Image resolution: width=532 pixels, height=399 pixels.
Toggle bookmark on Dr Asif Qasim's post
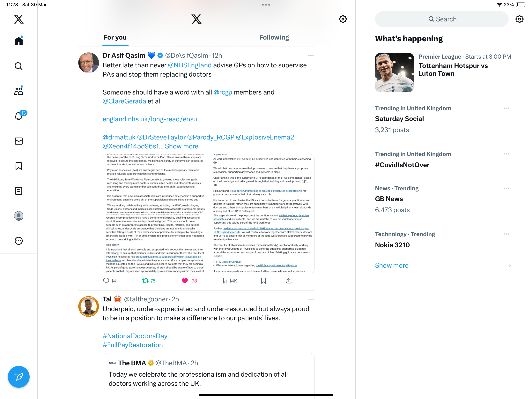[263, 281]
